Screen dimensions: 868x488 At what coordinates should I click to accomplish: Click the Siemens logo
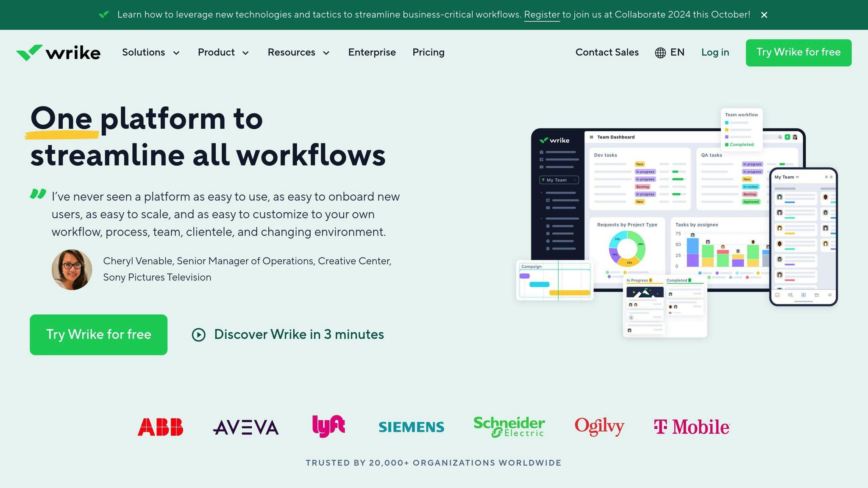point(411,427)
